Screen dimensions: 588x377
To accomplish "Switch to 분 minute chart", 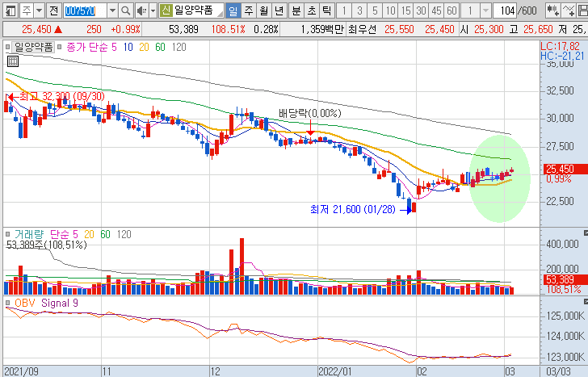I will coord(296,10).
